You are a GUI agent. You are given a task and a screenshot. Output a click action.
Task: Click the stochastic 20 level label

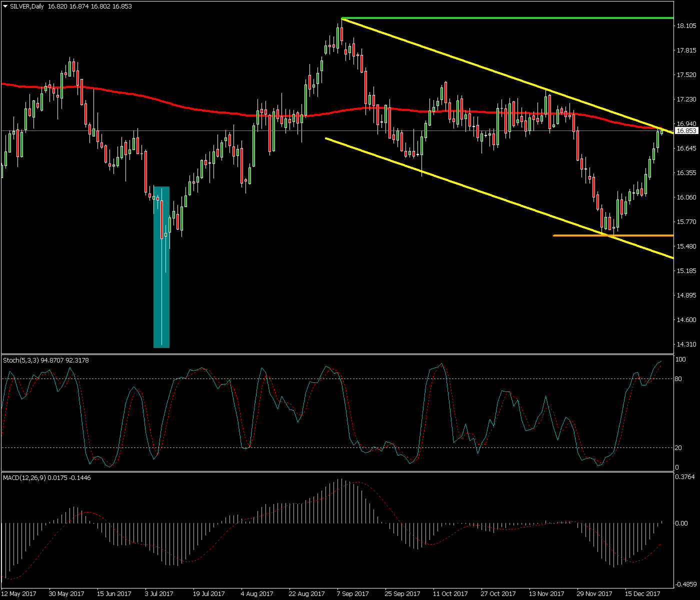click(x=678, y=447)
